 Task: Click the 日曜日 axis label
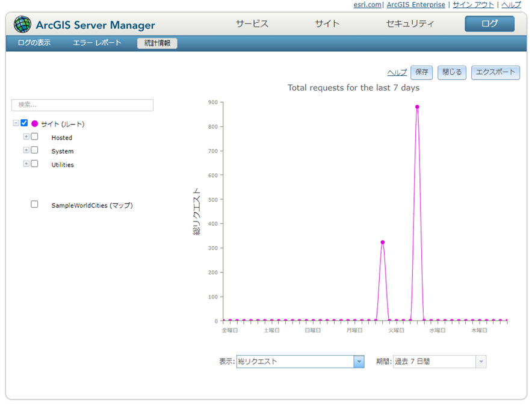[x=313, y=330]
